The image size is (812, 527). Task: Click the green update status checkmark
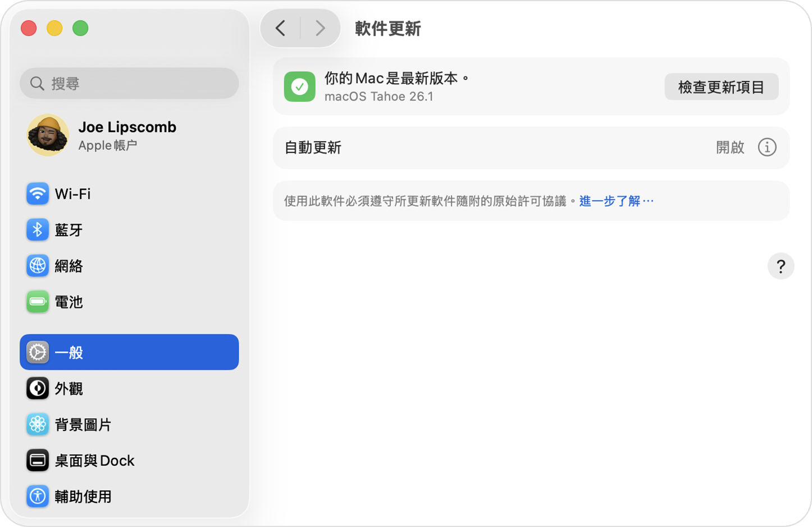[299, 87]
